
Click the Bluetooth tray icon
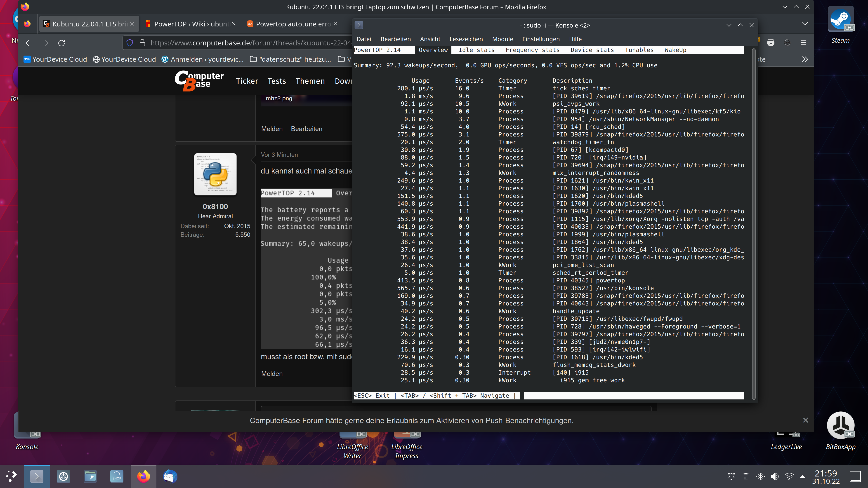[x=760, y=476]
